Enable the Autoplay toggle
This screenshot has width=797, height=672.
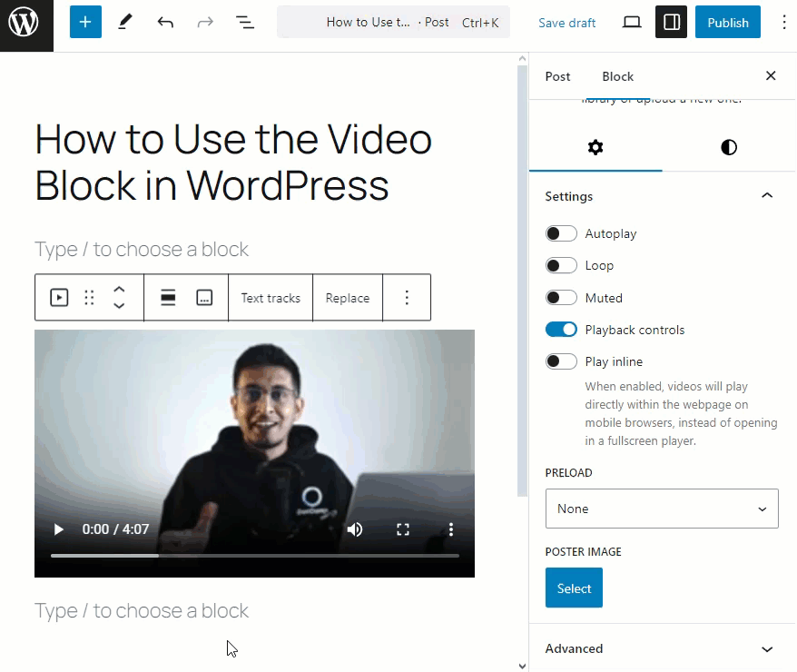(561, 233)
